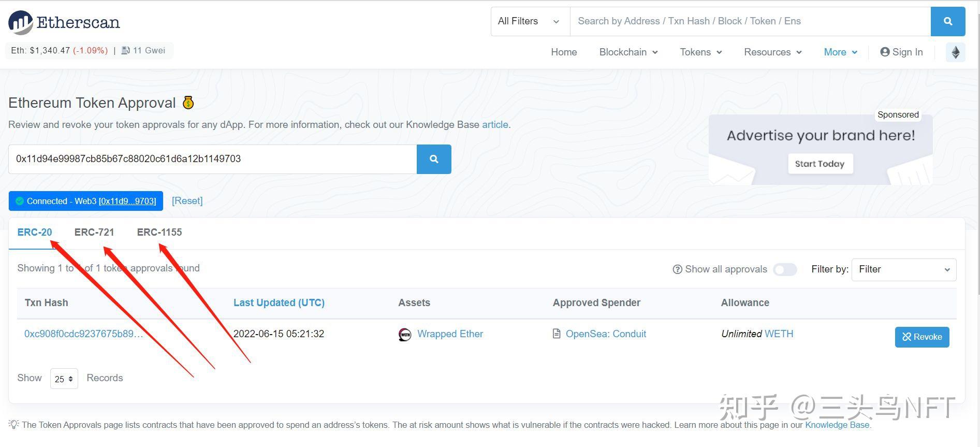
Task: Click the Revoke button for WETH
Action: 922,337
